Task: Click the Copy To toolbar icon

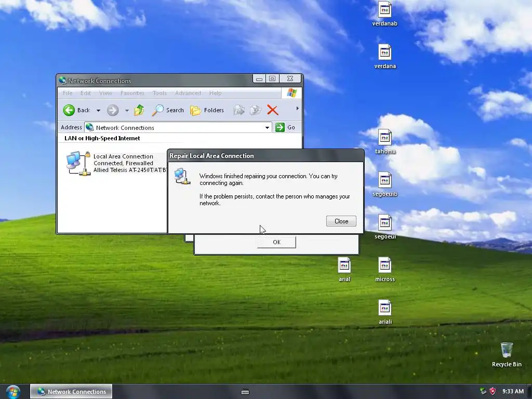Action: (255, 110)
